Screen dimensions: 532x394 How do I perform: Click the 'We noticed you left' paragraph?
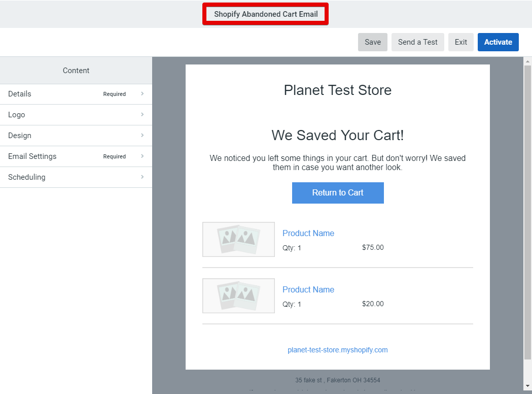[338, 162]
